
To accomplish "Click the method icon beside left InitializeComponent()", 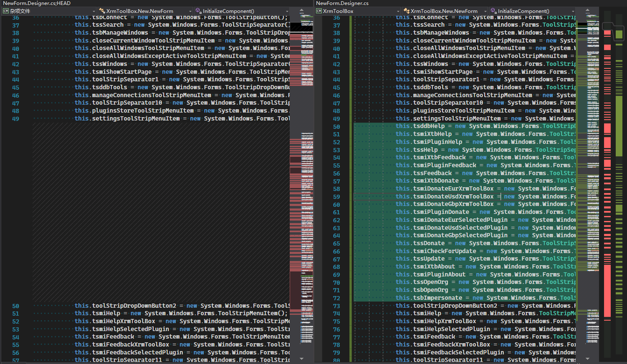I will [199, 11].
